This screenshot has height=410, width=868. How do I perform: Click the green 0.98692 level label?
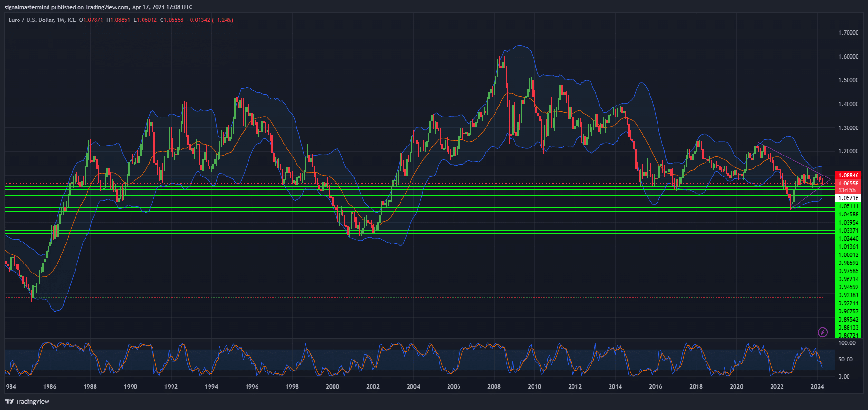click(849, 263)
